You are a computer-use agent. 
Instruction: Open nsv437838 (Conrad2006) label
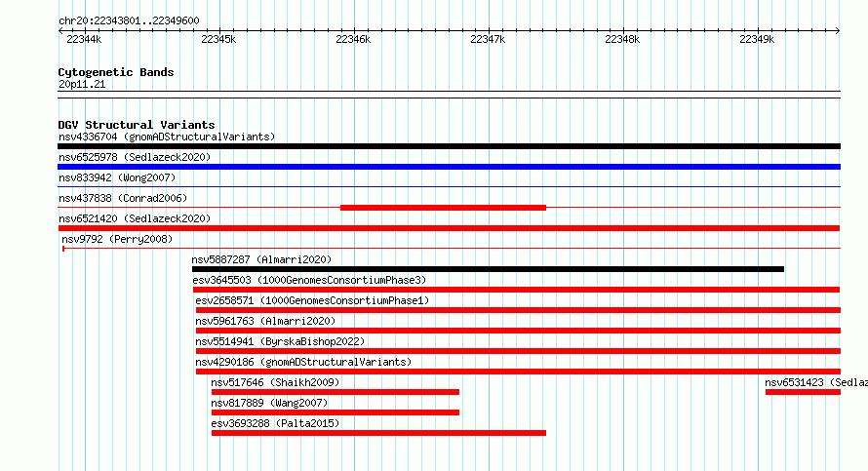tap(123, 198)
